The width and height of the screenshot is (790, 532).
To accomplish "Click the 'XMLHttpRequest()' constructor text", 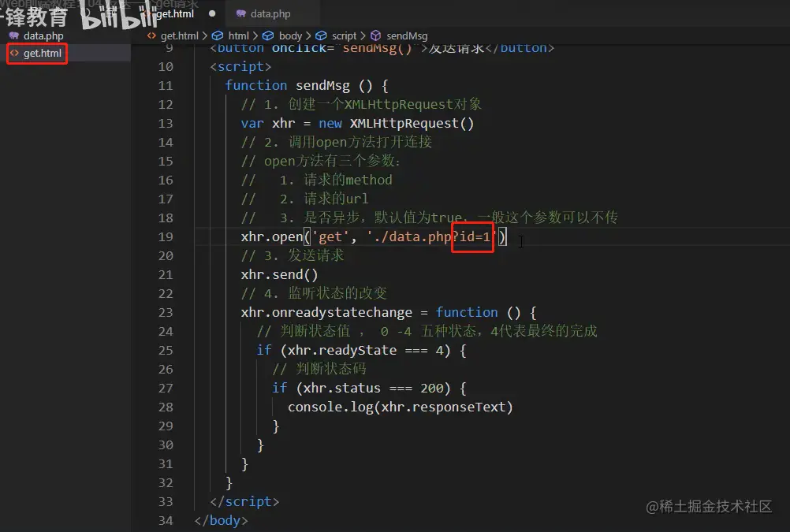I will tap(412, 124).
